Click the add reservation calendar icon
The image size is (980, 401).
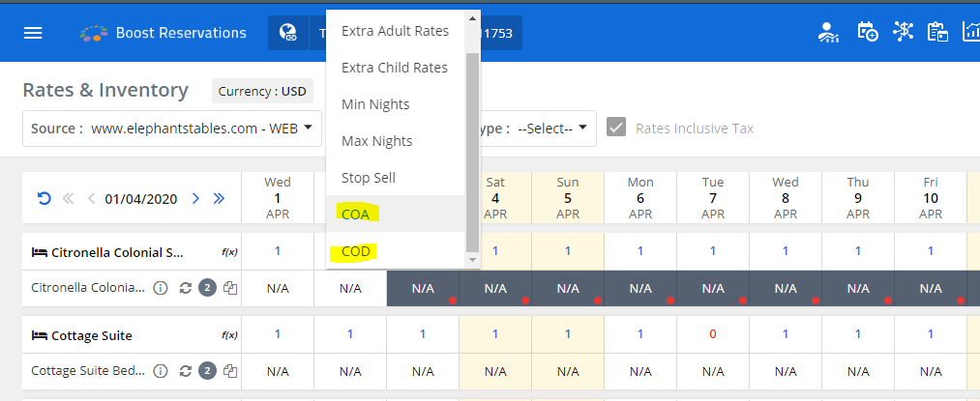[868, 32]
